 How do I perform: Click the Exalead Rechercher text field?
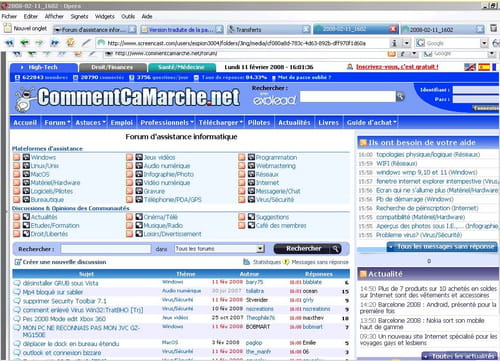click(347, 97)
